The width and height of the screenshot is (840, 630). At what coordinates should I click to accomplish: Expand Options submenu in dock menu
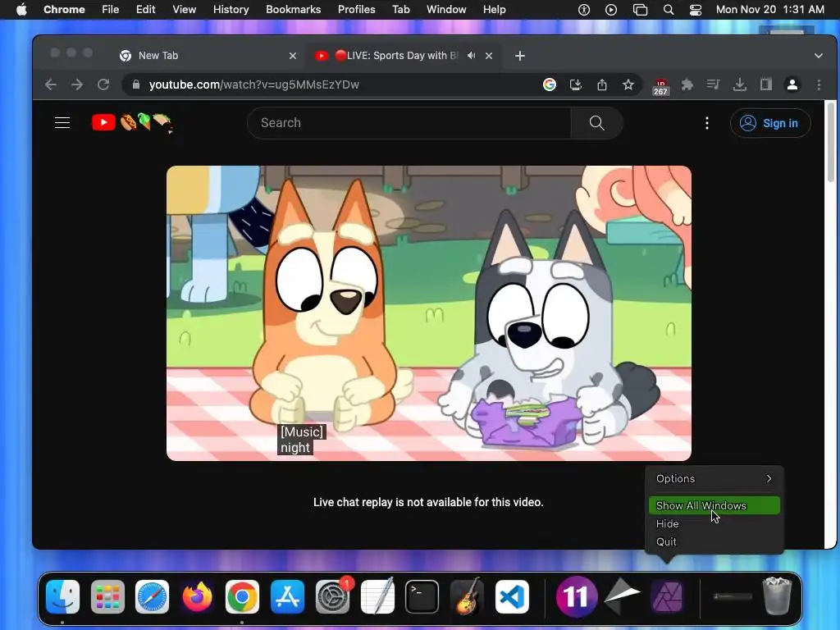(x=714, y=478)
